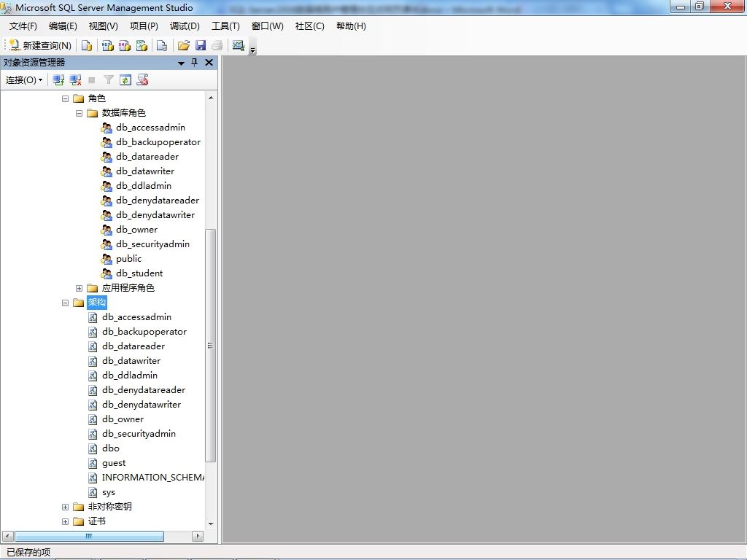Click the SQL Server Compact Query icon
747x560 pixels.
(x=162, y=45)
